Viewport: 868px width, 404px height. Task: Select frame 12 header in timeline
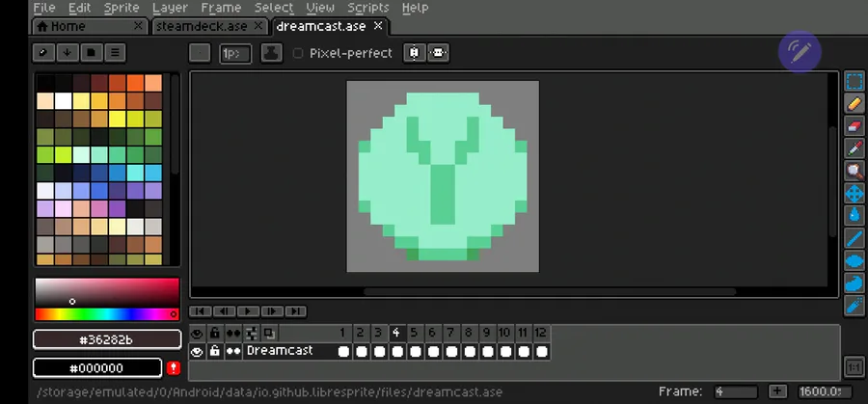click(541, 334)
